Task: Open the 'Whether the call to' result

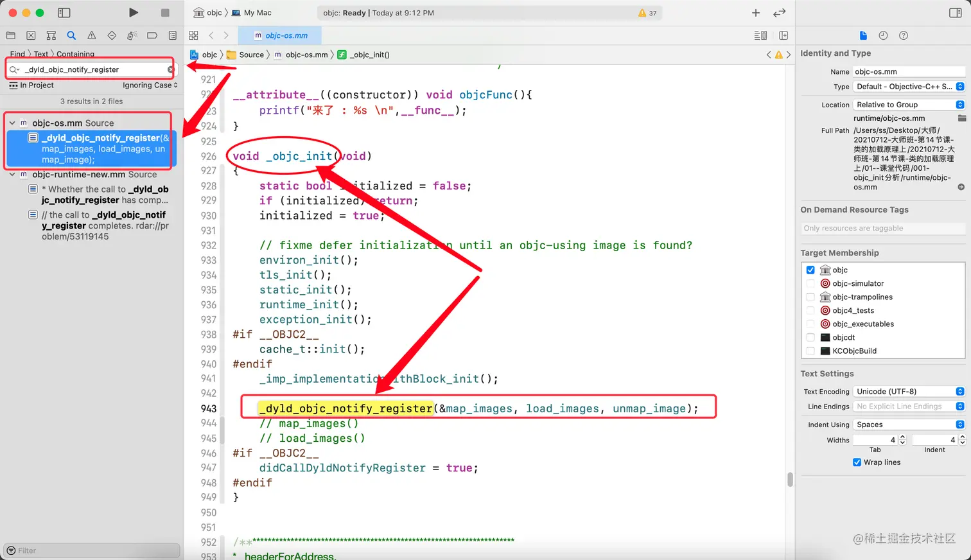Action: tap(100, 195)
